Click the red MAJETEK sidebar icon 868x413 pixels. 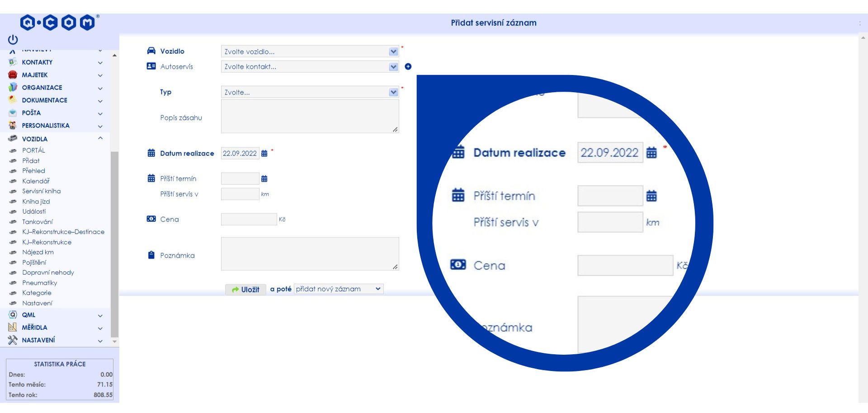pyautogui.click(x=13, y=75)
